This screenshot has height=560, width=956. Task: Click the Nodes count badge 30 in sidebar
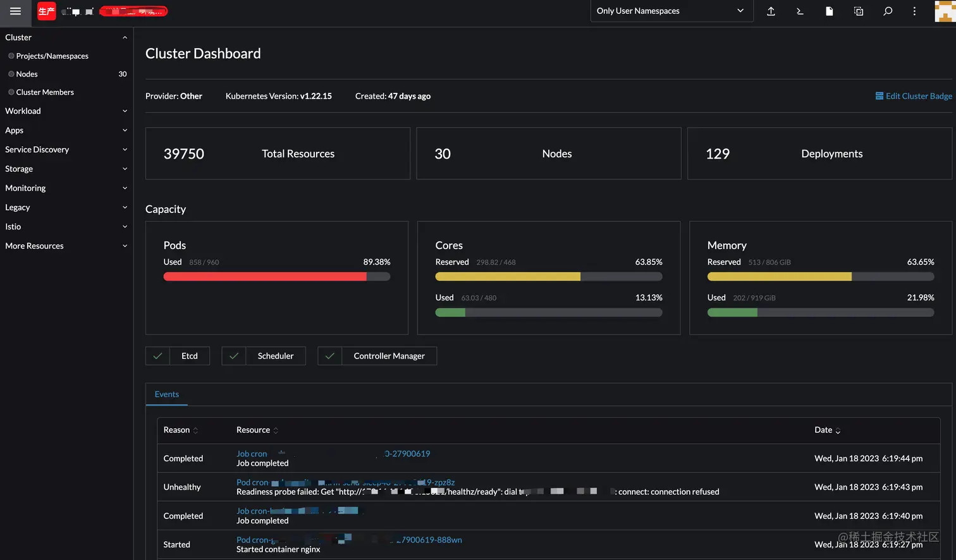point(123,74)
